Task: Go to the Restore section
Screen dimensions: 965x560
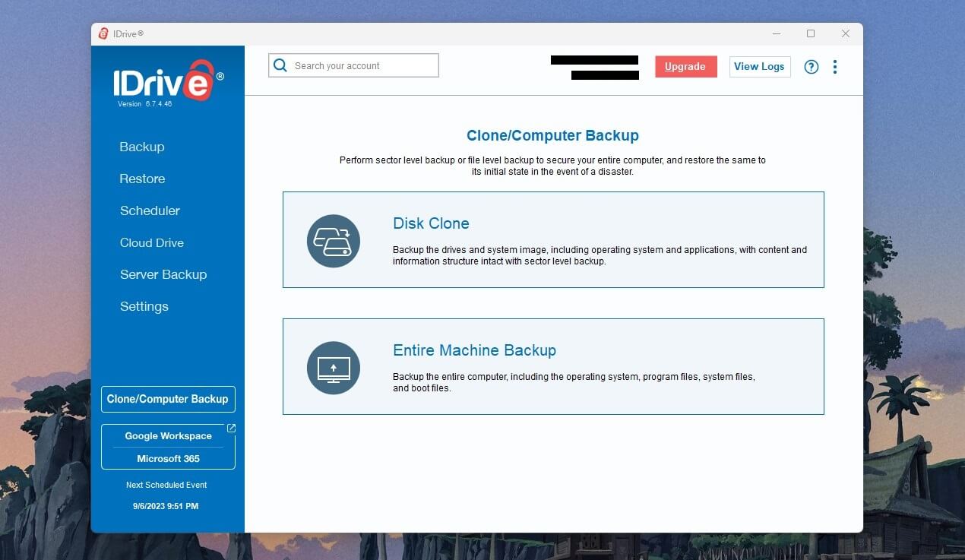Action: tap(142, 179)
